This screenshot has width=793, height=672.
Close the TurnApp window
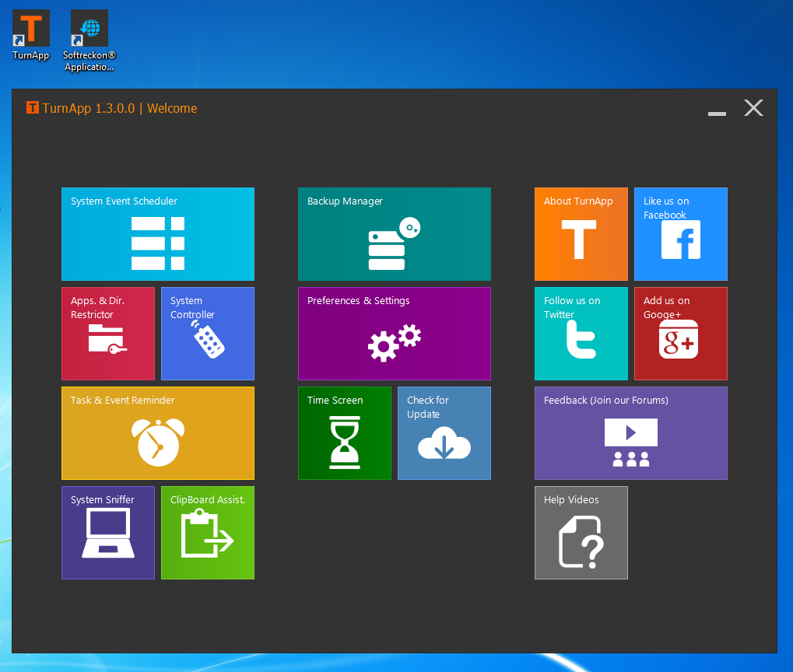[x=753, y=107]
